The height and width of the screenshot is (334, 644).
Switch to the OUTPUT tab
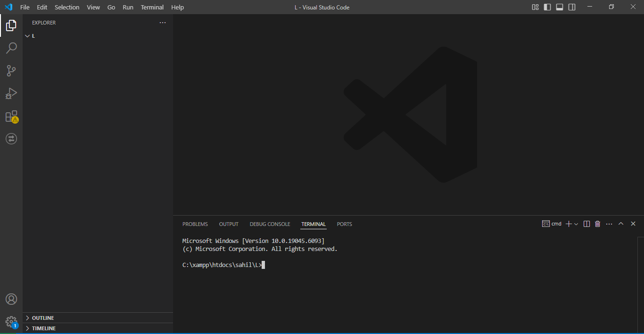point(228,224)
